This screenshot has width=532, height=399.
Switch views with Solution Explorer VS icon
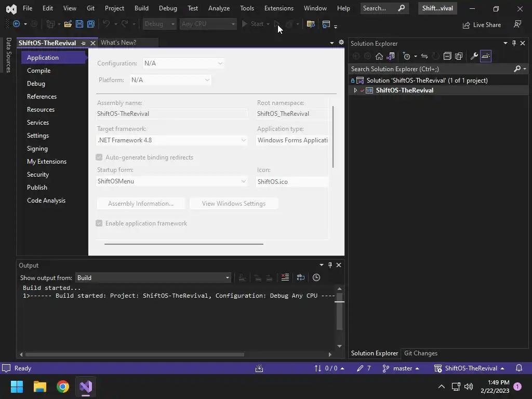[391, 56]
